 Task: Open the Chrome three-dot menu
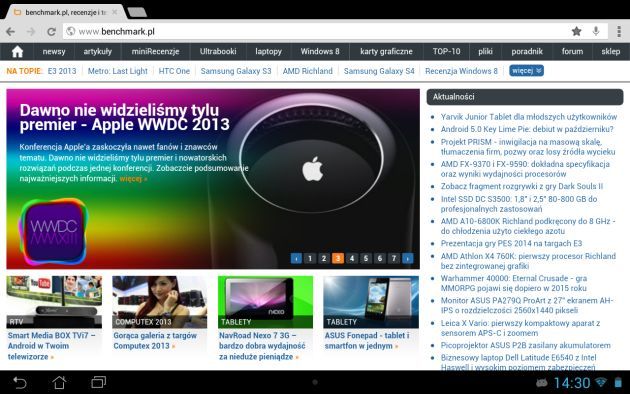619,31
